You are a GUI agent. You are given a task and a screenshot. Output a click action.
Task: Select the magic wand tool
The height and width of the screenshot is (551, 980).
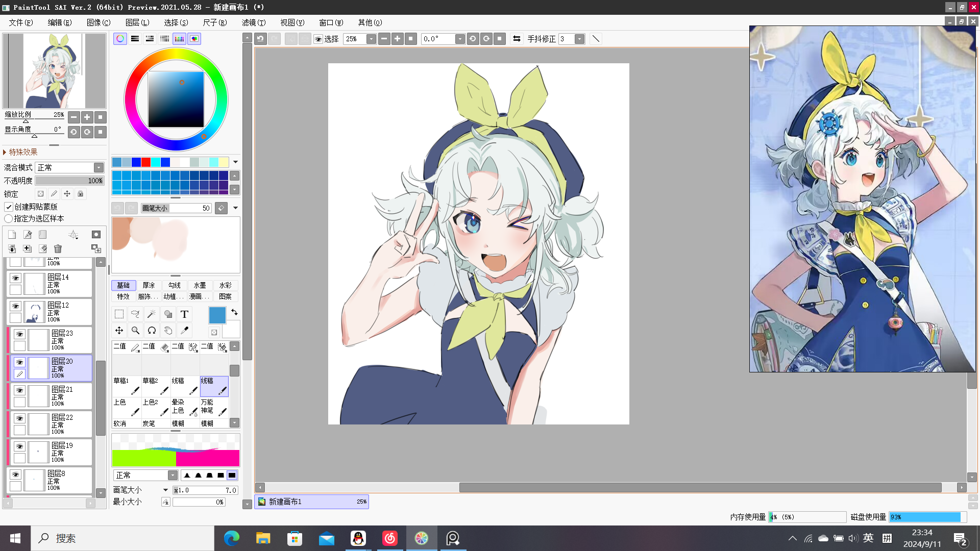152,314
